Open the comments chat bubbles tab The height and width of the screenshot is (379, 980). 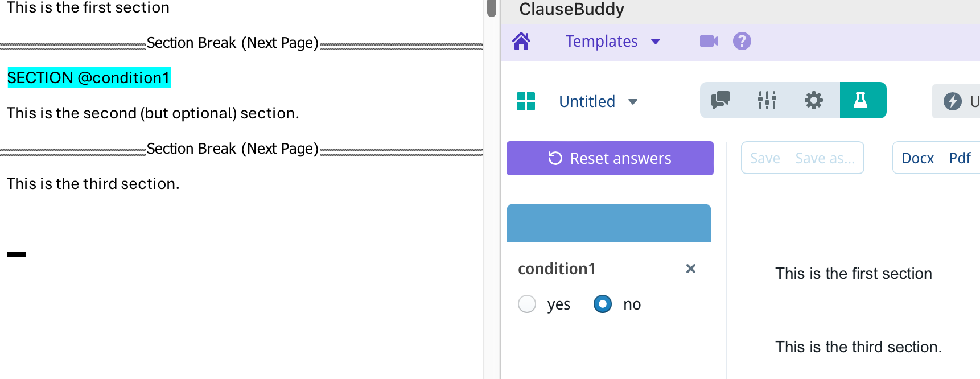pyautogui.click(x=720, y=101)
